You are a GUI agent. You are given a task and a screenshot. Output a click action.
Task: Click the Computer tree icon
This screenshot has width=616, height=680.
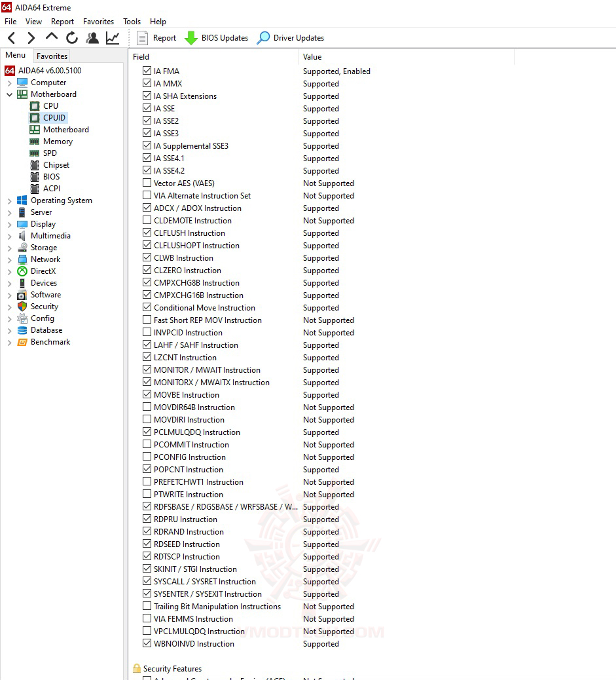pyautogui.click(x=22, y=83)
